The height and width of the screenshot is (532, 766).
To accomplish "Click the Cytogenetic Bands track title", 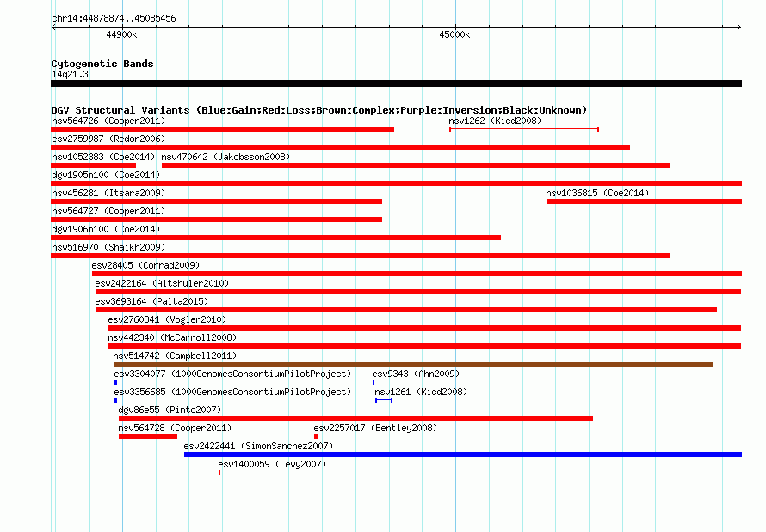I will [102, 64].
